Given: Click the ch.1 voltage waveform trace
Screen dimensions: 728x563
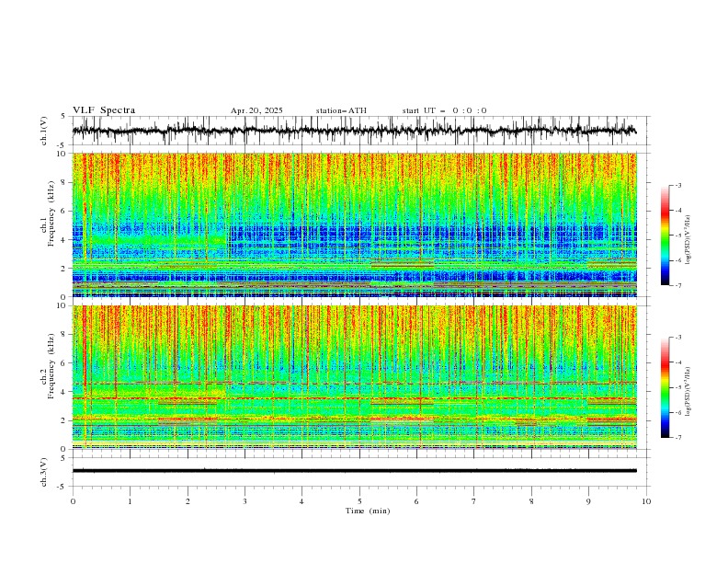Looking at the screenshot, I should 354,131.
